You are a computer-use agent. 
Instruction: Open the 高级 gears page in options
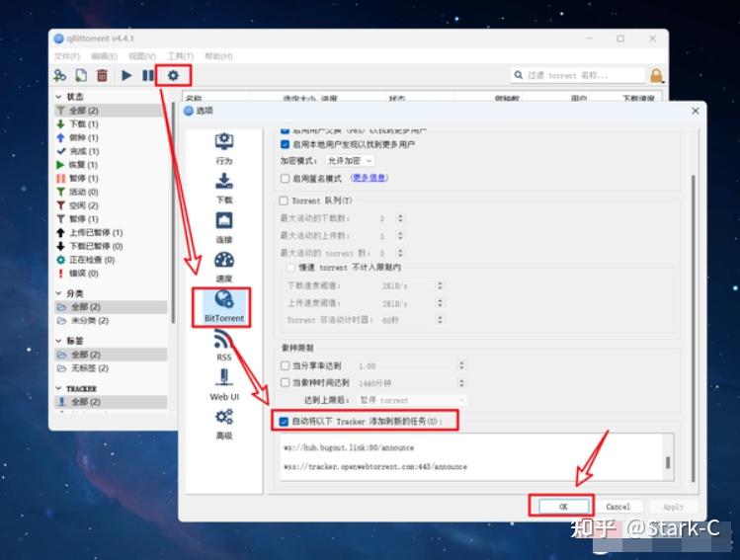(223, 424)
